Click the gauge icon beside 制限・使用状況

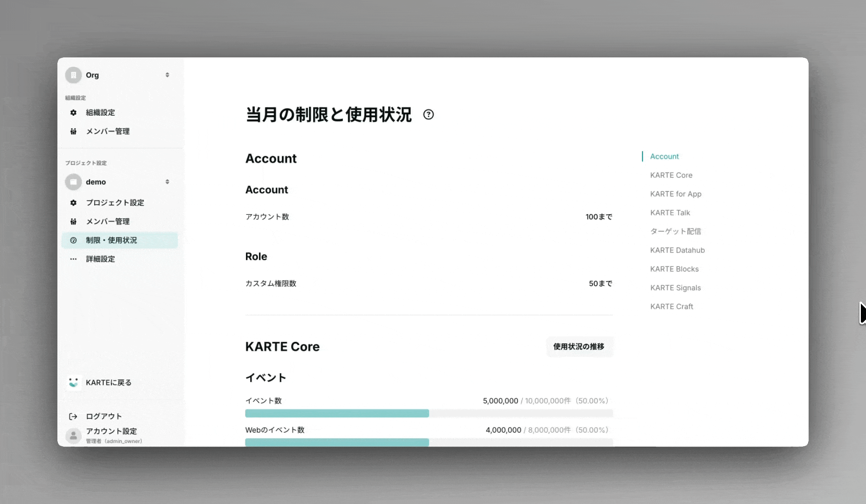(x=73, y=240)
